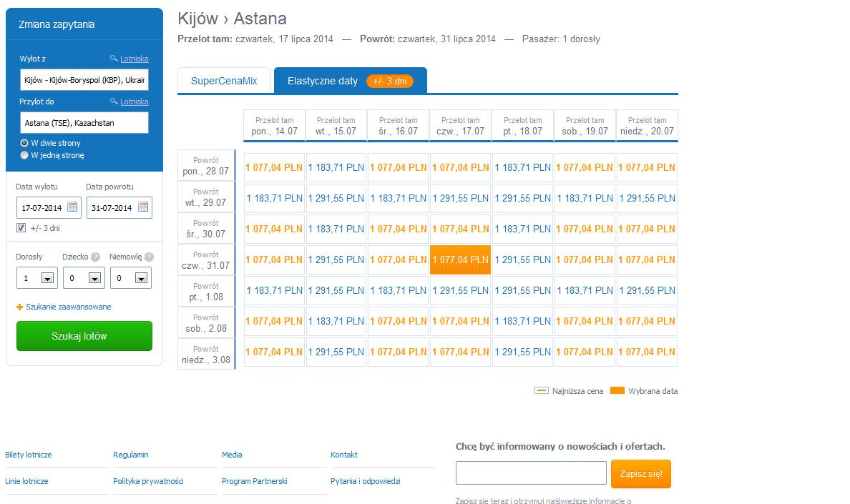The width and height of the screenshot is (850, 504).
Task: Select price for czw. 17.07 return pon. 28.07
Action: (x=460, y=168)
